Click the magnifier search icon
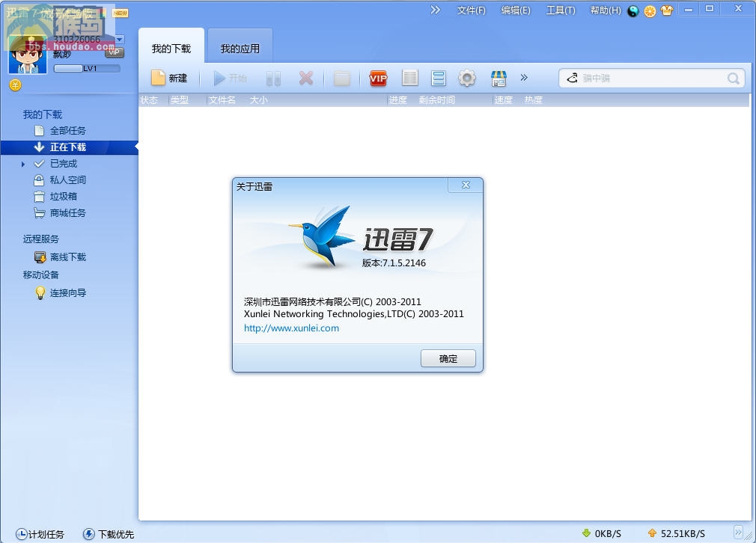 (734, 78)
